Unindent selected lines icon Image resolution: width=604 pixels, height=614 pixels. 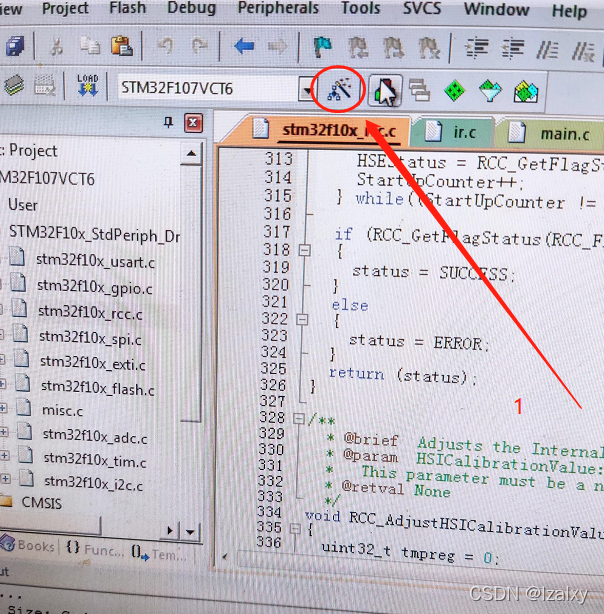coord(512,50)
